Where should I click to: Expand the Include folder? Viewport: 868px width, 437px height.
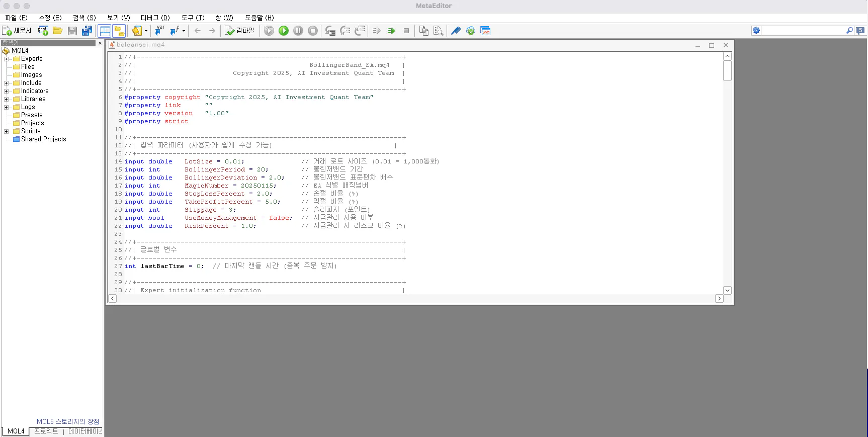(6, 83)
